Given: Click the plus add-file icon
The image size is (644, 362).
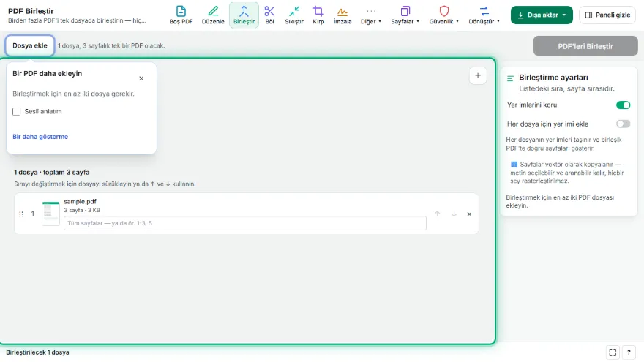Looking at the screenshot, I should pos(478,75).
